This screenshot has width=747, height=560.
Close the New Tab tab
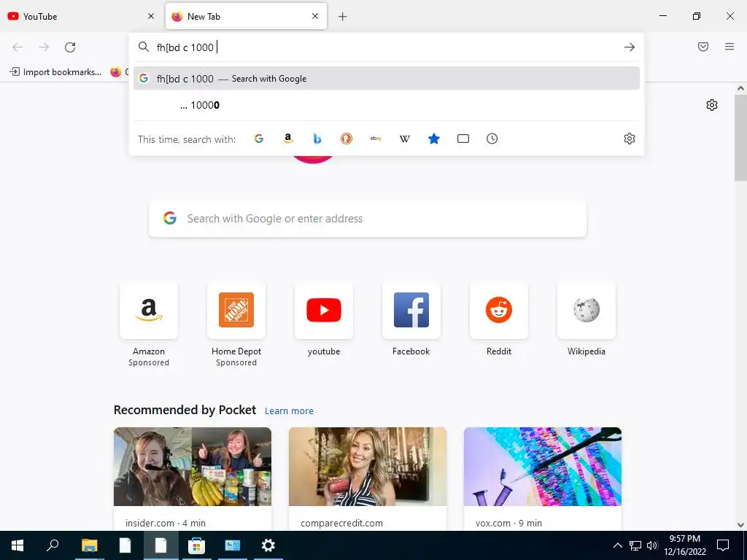pyautogui.click(x=315, y=16)
